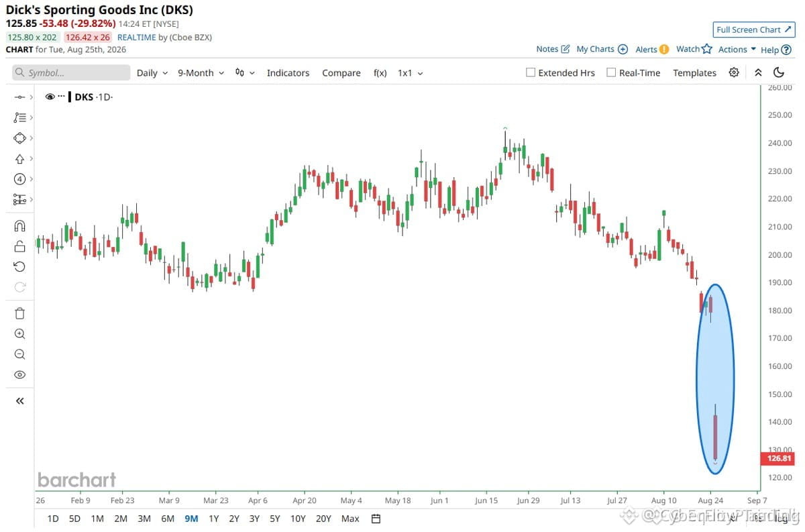Open the Templates menu
This screenshot has width=805, height=532.
tap(694, 72)
